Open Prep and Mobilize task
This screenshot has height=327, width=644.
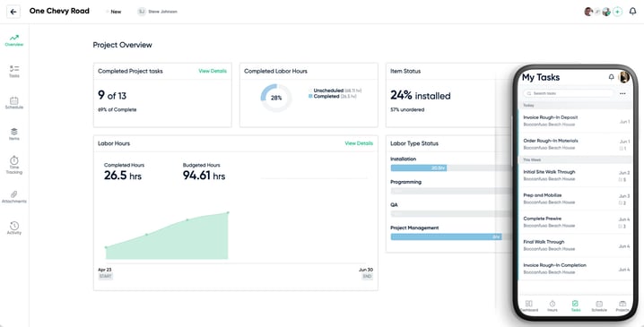click(x=575, y=199)
